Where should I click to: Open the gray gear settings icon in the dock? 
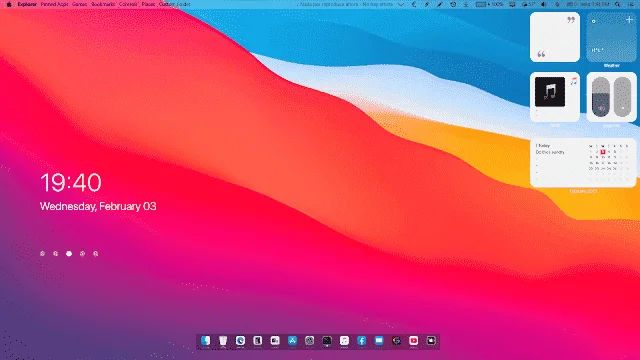coord(309,340)
